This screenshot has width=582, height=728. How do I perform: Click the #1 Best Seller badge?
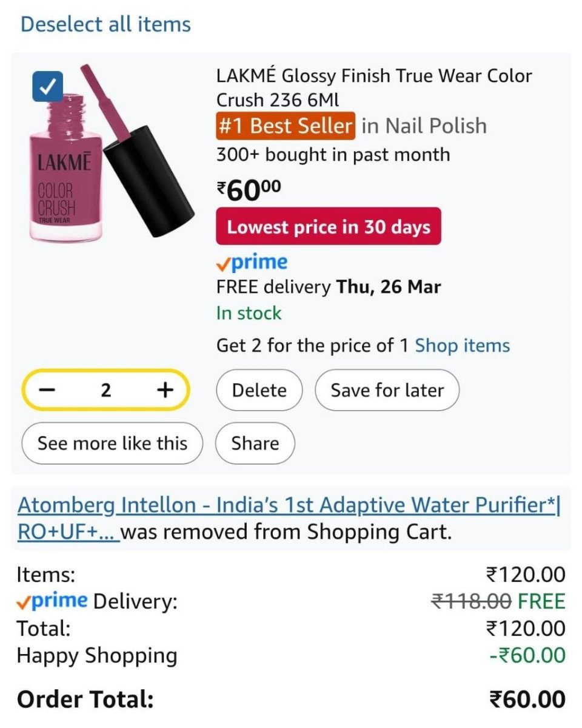pos(285,125)
